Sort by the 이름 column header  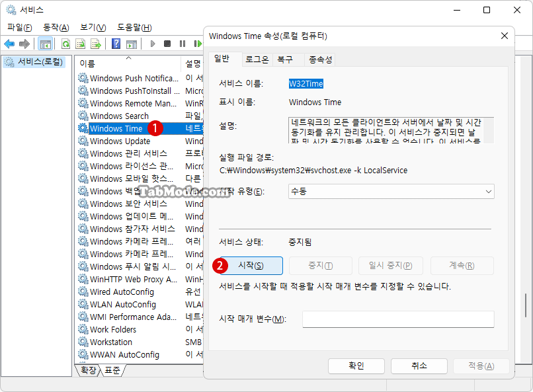128,63
